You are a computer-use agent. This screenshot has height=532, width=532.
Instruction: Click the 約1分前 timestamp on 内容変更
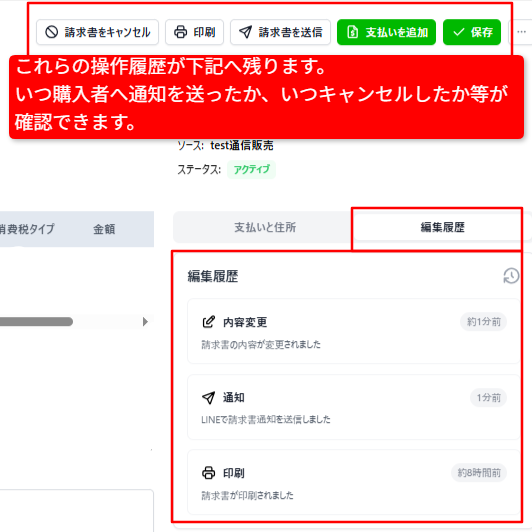pos(483,322)
